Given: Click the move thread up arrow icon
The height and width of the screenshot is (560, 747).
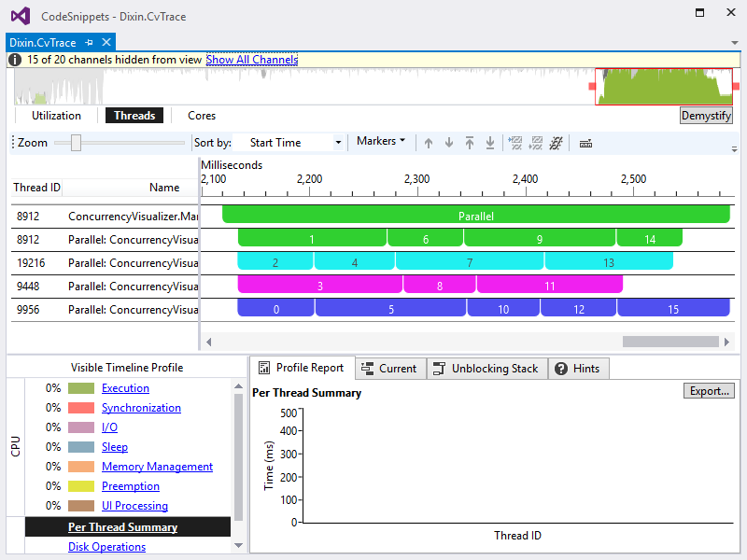Looking at the screenshot, I should click(429, 143).
